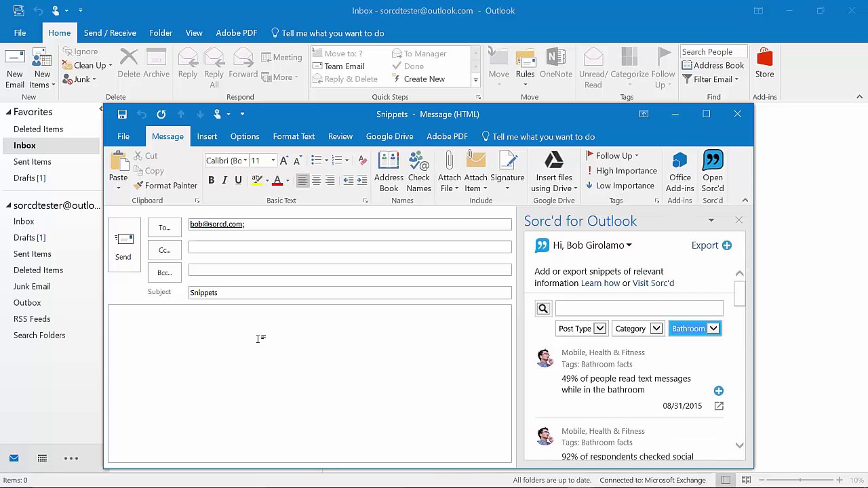Apply text highlight color

click(x=256, y=180)
